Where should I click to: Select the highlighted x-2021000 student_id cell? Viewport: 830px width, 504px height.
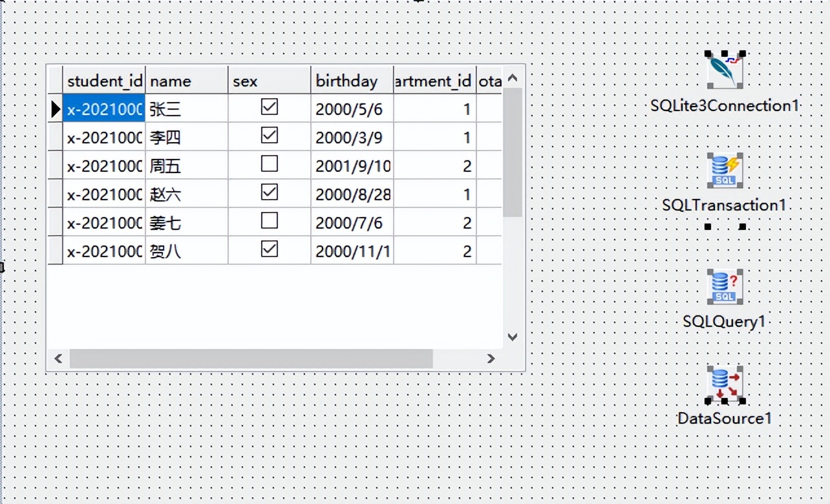pyautogui.click(x=103, y=109)
